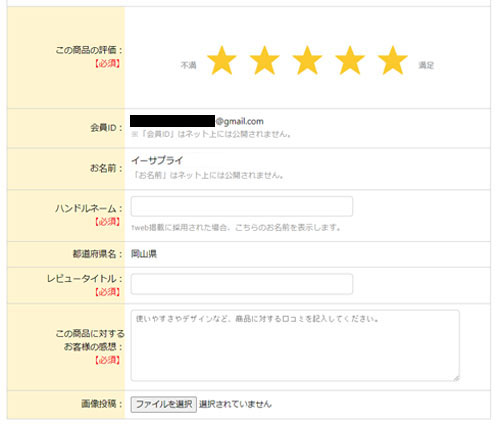Select the first rating star
The height and width of the screenshot is (425, 499).
222,60
